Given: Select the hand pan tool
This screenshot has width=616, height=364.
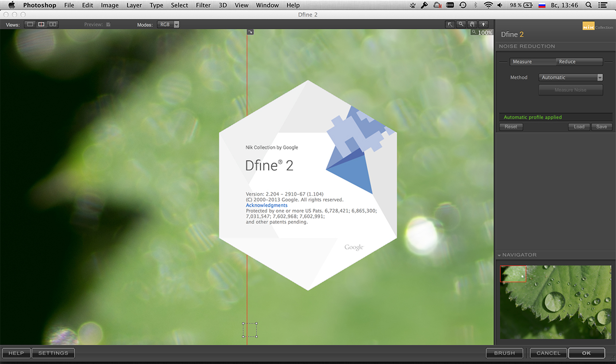Looking at the screenshot, I should 472,24.
